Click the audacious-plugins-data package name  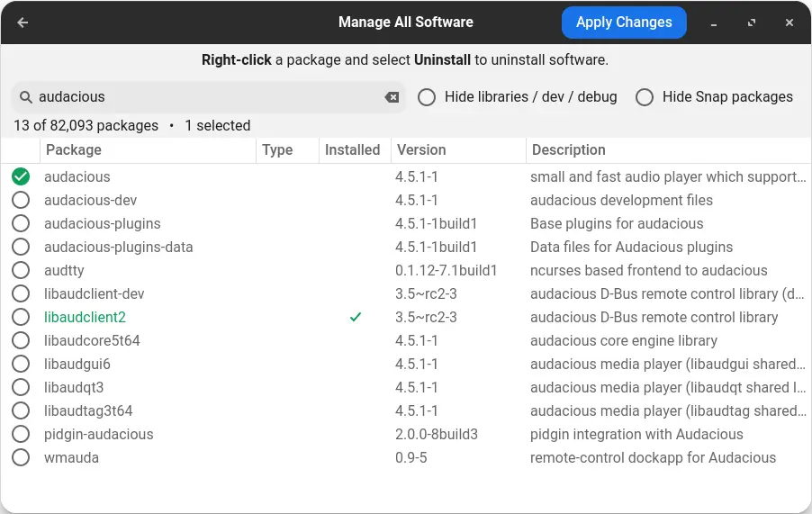pyautogui.click(x=119, y=248)
